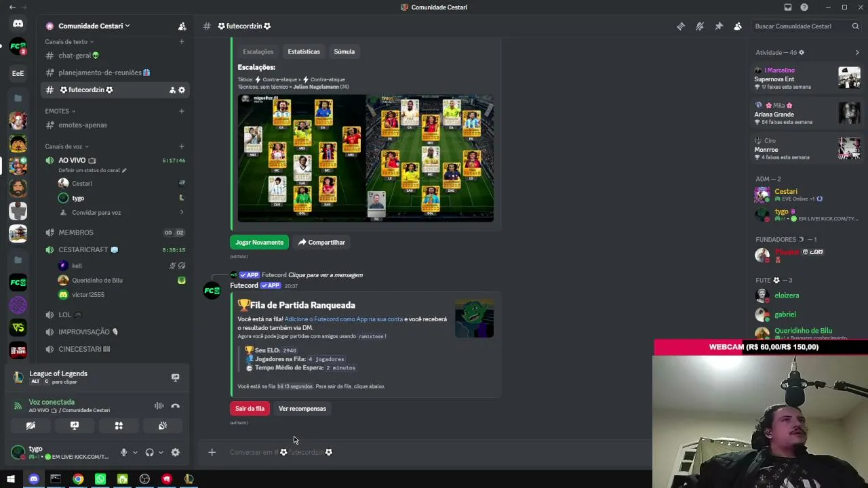
Task: Follow the Adicione o Futecord como App link
Action: [x=344, y=319]
